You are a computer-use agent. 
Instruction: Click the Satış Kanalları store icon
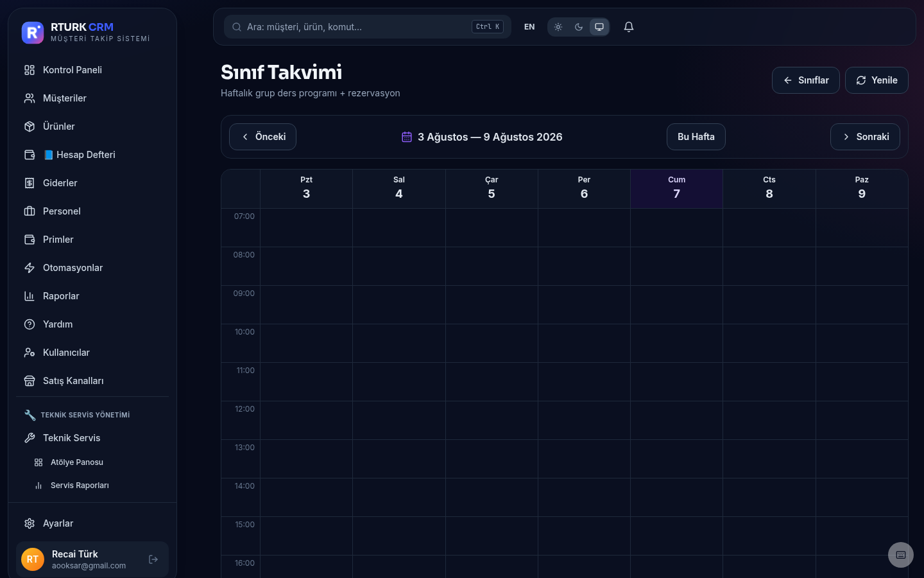tap(30, 381)
